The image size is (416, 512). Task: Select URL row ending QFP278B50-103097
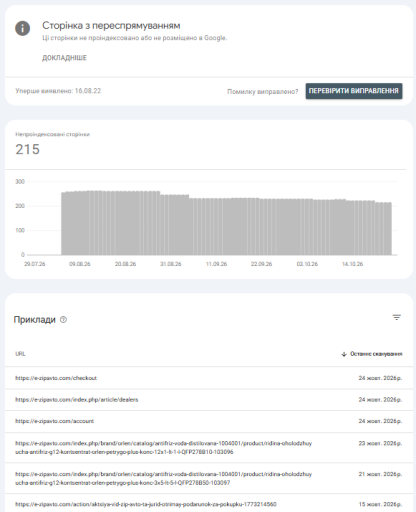[x=209, y=478]
